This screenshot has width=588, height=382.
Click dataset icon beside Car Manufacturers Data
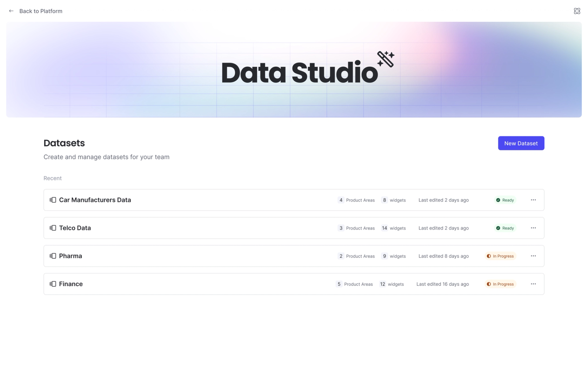click(x=53, y=200)
